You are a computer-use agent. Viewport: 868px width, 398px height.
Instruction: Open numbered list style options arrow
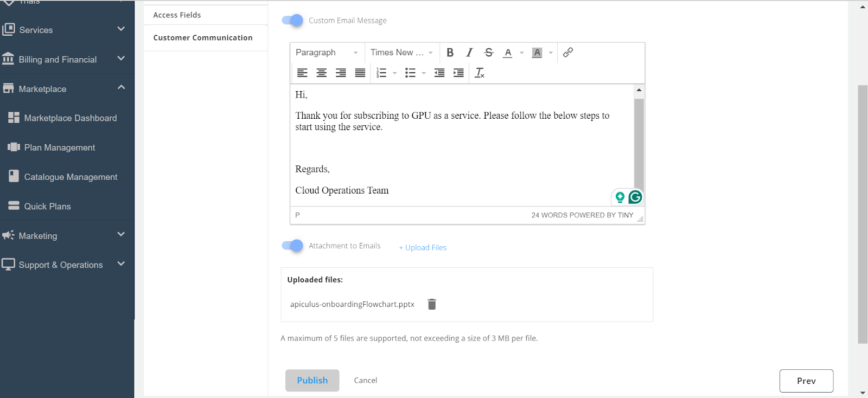[395, 73]
